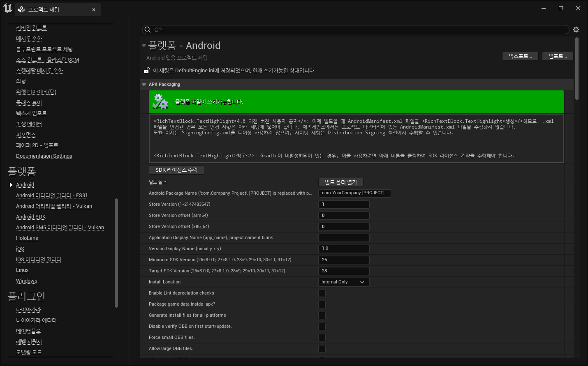The image size is (588, 366).
Task: Open 텍스처 임포트 settings
Action: point(31,113)
